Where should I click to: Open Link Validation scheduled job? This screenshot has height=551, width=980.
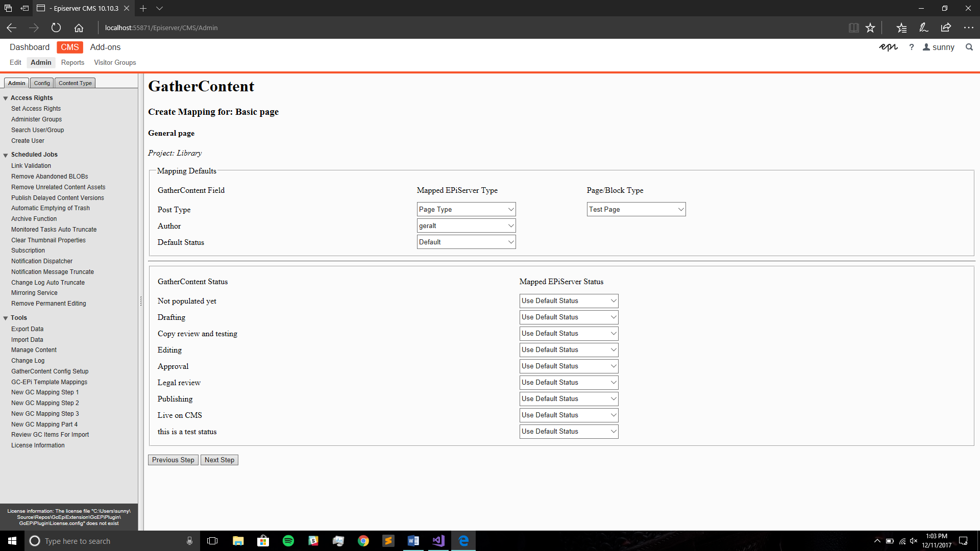point(31,166)
